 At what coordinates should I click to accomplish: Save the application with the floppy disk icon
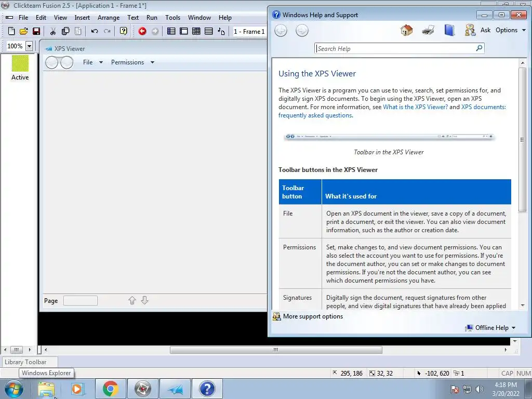(x=36, y=31)
